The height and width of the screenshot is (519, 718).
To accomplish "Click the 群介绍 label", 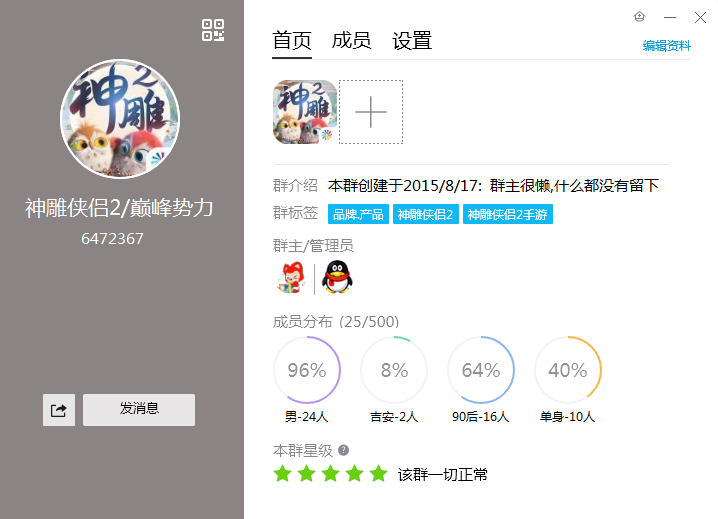I will 295,186.
